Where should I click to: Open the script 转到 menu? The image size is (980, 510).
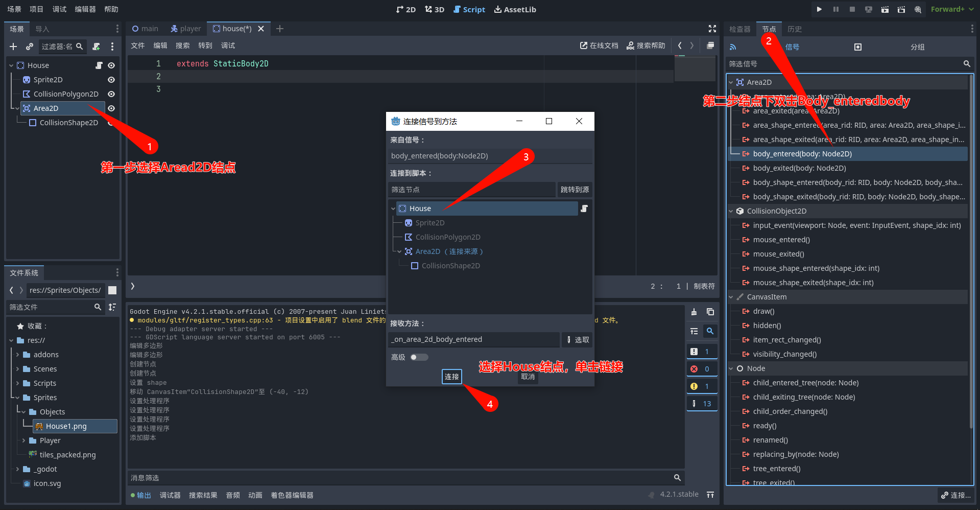pos(205,45)
